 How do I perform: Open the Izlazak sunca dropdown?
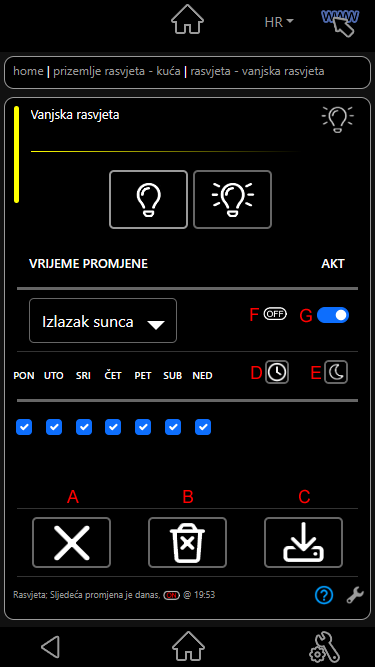[103, 320]
